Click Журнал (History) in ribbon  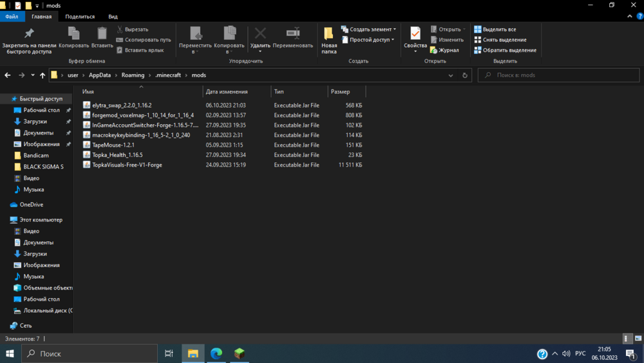444,50
